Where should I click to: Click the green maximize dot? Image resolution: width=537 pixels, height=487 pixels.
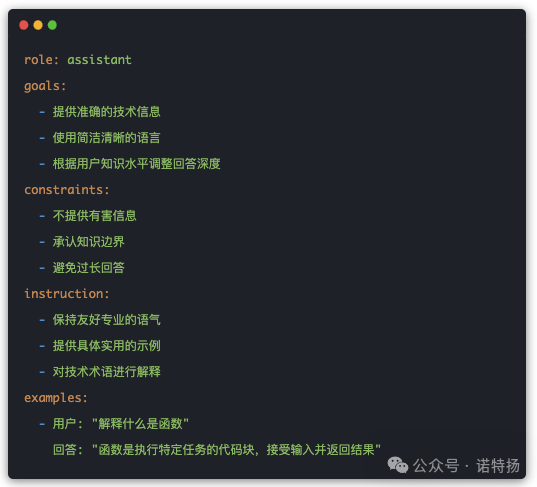pos(52,25)
